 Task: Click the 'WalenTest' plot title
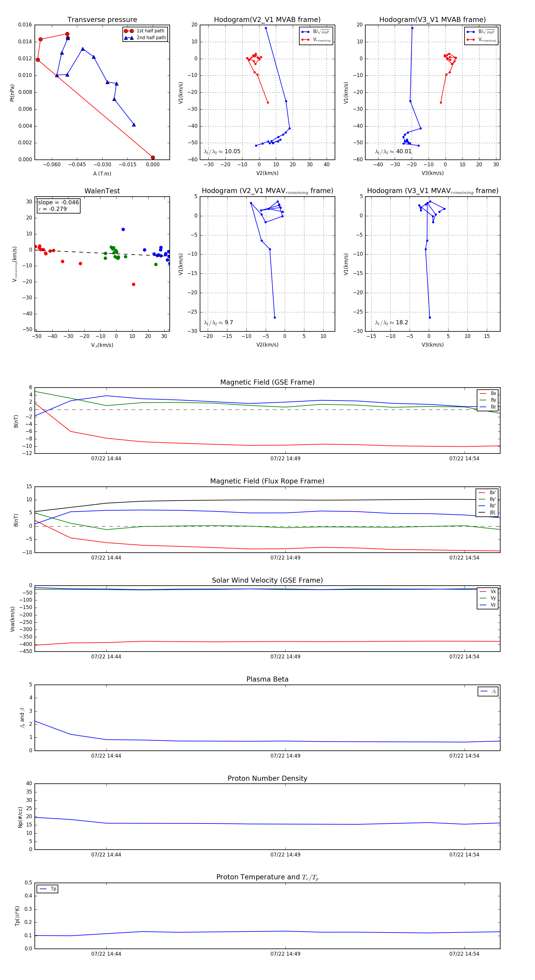(x=102, y=191)
